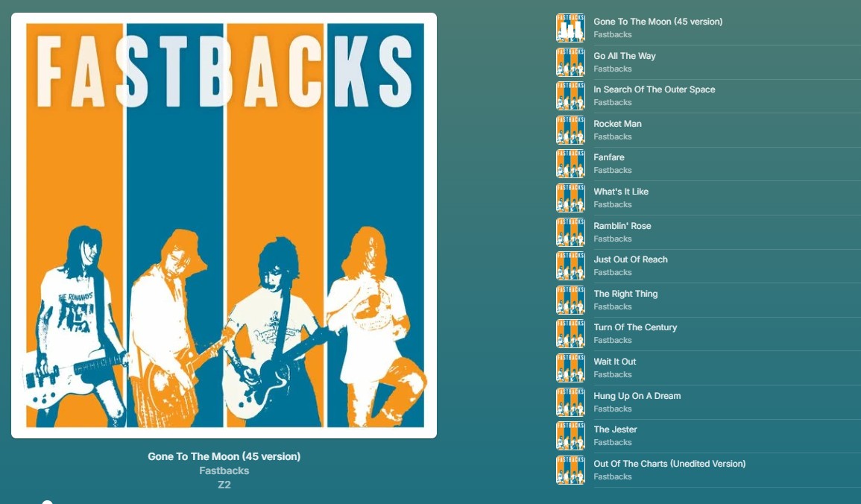
Task: Play Turn Of The Century track
Action: pyautogui.click(x=708, y=334)
